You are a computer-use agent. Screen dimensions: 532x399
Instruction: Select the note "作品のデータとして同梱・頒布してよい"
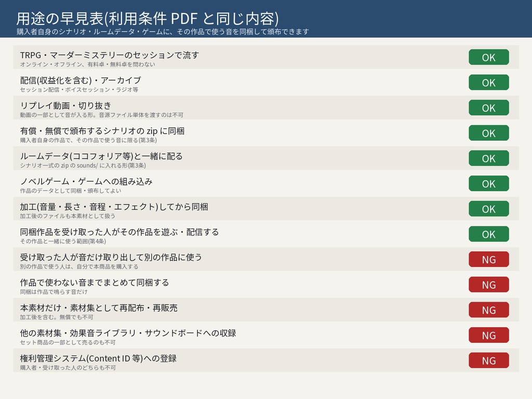[x=70, y=191]
